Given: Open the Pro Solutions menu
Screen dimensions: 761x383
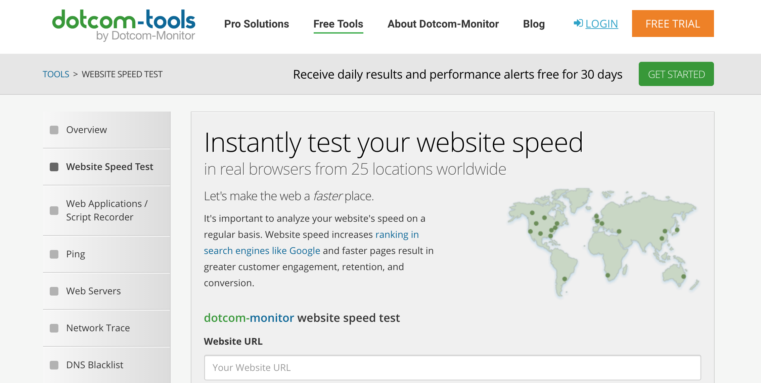Looking at the screenshot, I should coord(256,24).
